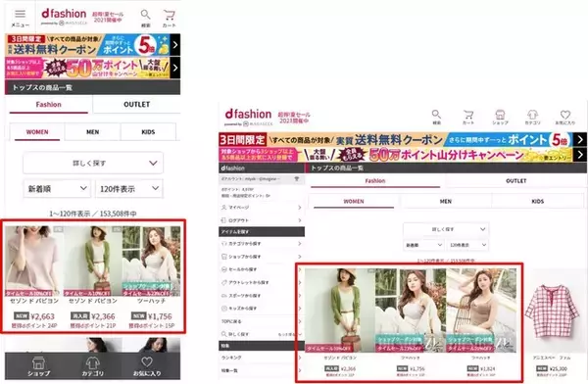Open the tablet brown camisole ¥1,824 product
Viewport: 588px width, 384px height.
pyautogui.click(x=481, y=322)
